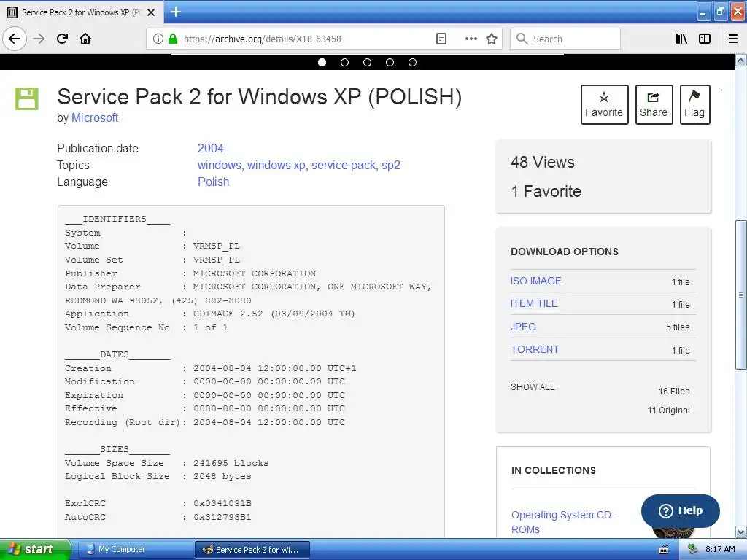The image size is (747, 560).
Task: Open the JPEG download option
Action: [523, 327]
